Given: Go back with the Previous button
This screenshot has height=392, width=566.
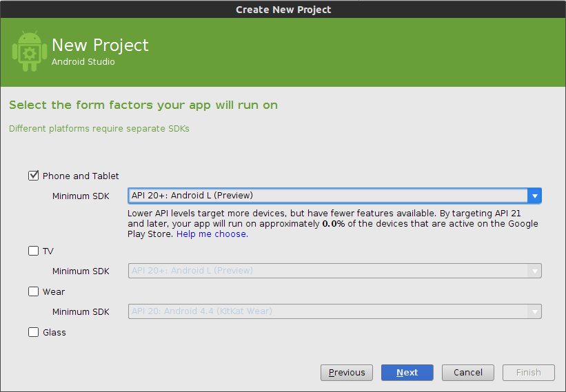Looking at the screenshot, I should (347, 373).
